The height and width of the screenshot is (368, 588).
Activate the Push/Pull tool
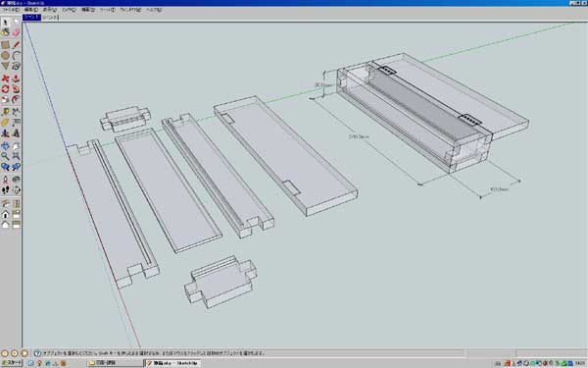point(16,79)
